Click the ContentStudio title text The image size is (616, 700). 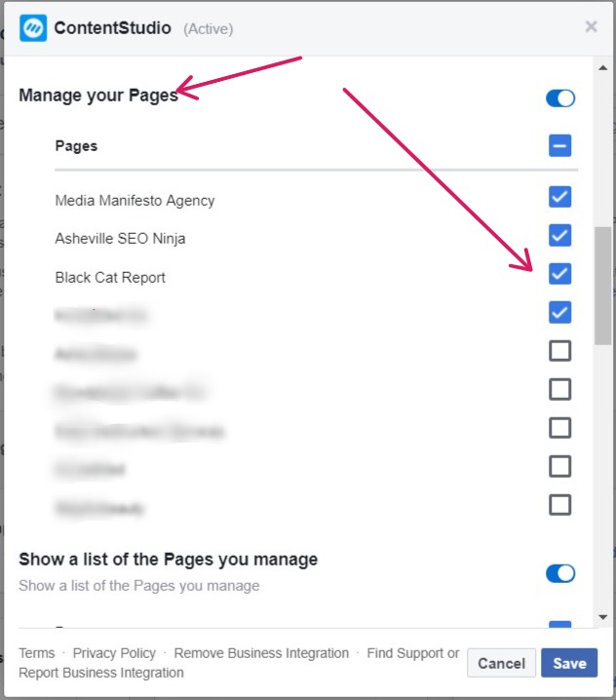[x=112, y=27]
